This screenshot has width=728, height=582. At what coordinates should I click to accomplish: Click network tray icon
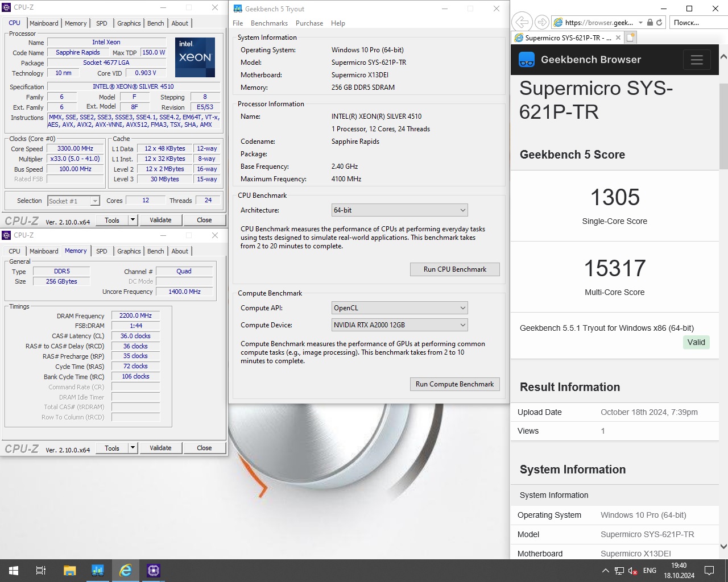point(619,571)
